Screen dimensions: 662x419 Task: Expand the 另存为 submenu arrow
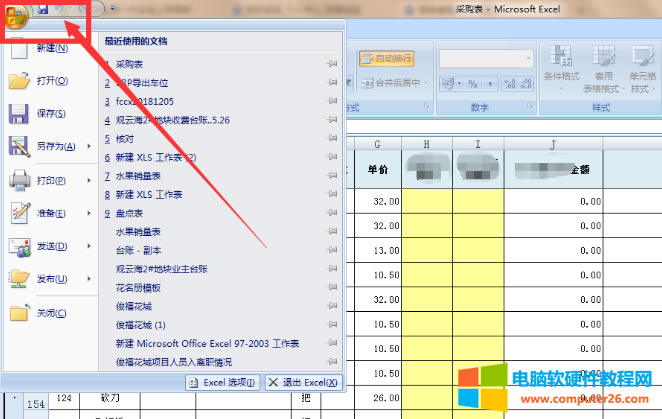pyautogui.click(x=89, y=148)
